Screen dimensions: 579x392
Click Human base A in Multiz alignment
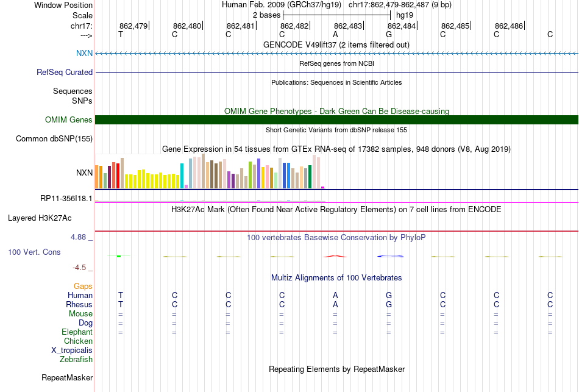click(335, 295)
